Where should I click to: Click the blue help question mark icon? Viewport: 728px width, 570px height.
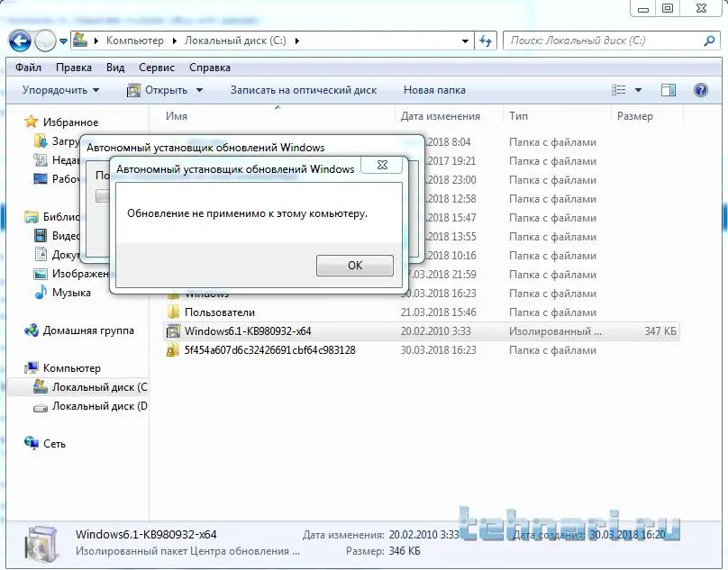(x=700, y=89)
